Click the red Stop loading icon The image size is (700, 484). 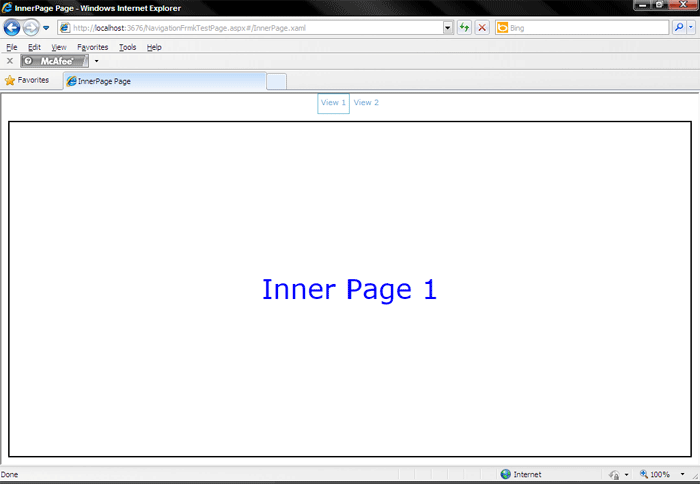pyautogui.click(x=482, y=28)
